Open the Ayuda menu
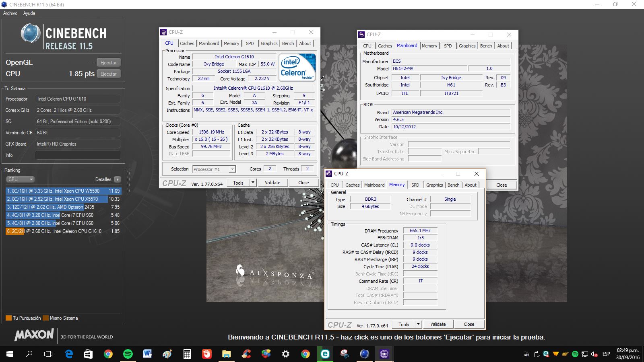 coord(29,13)
